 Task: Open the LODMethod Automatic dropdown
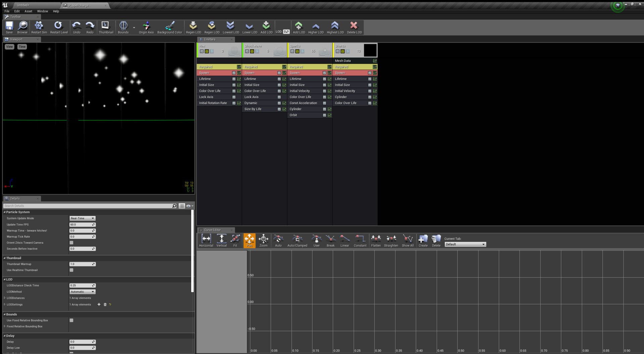(x=83, y=292)
